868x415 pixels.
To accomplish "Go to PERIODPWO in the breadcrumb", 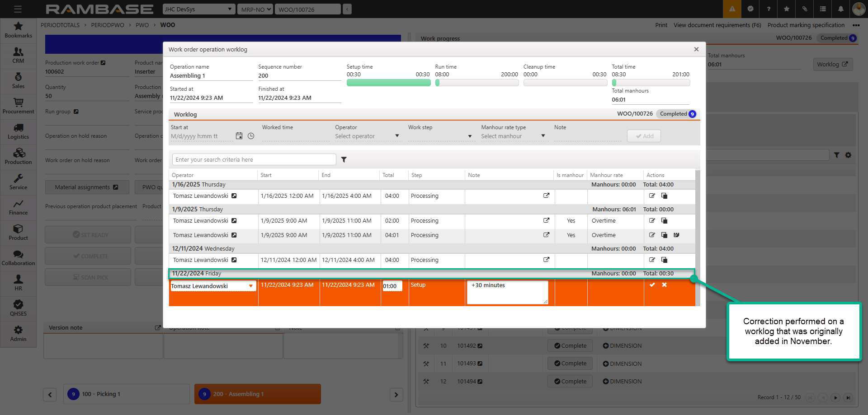I will (107, 25).
